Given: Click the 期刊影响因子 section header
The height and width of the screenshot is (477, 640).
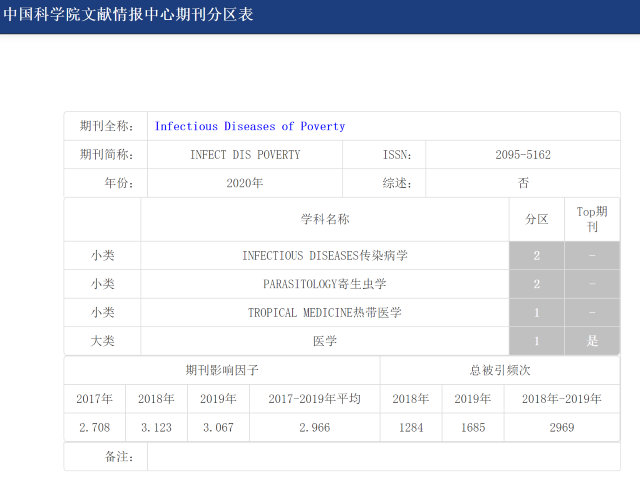Looking at the screenshot, I should (222, 370).
